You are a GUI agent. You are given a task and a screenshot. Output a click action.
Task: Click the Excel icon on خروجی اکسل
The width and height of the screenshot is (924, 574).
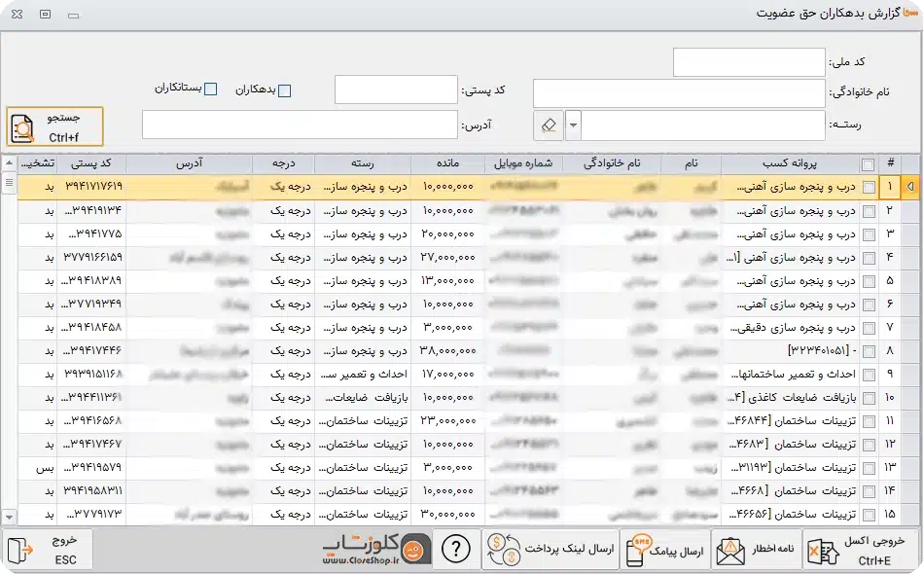click(x=823, y=553)
